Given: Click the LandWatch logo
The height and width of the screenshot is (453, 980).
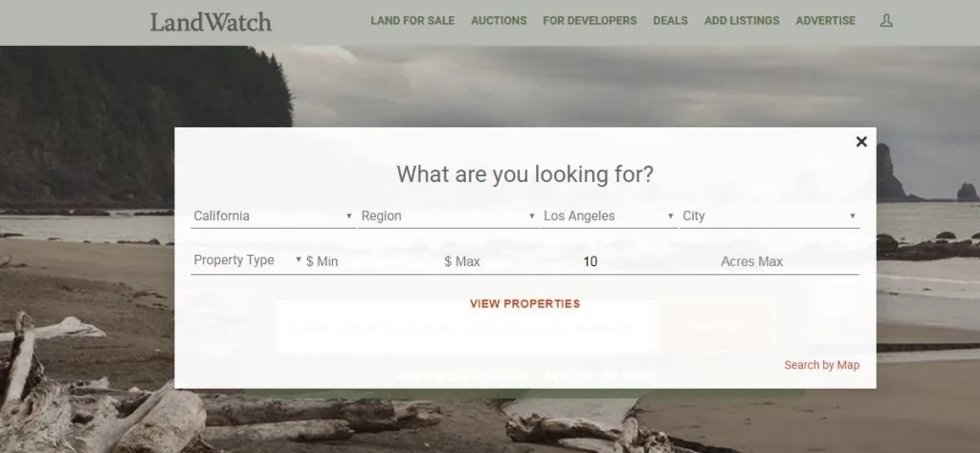Looking at the screenshot, I should click(211, 22).
